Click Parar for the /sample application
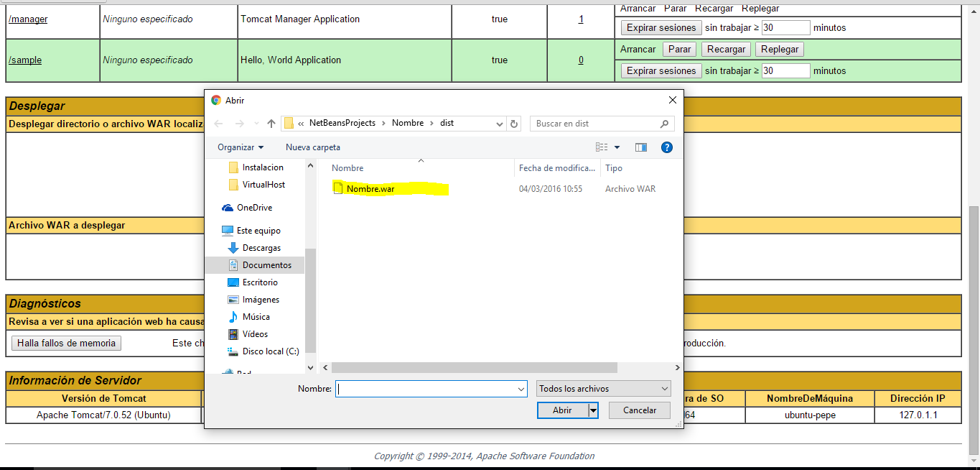 tap(679, 50)
